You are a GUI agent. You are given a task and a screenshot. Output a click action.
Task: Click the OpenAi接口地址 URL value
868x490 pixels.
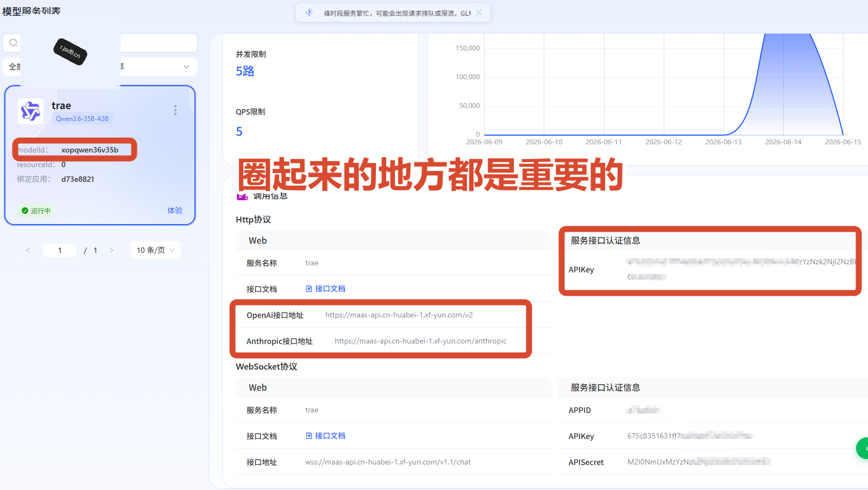point(399,315)
